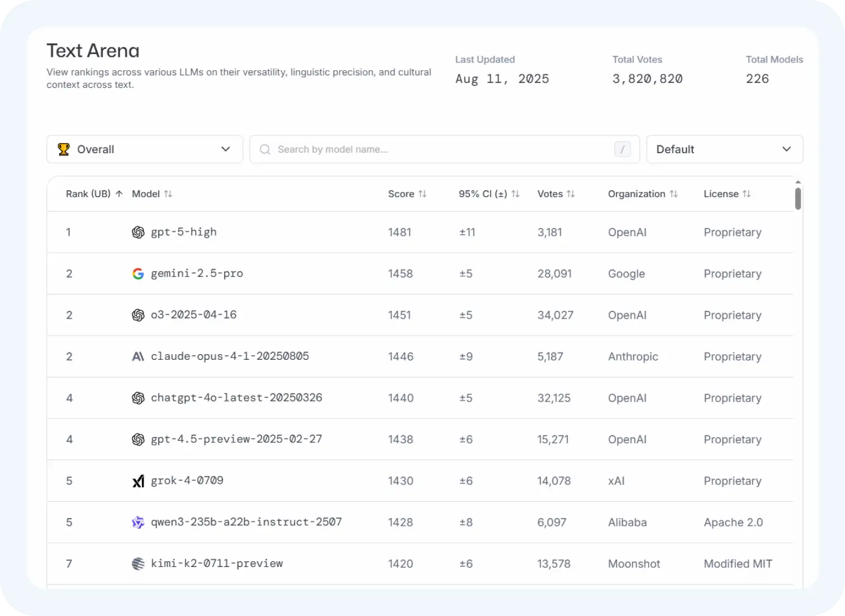Click the sort arrows next to 95% CI

click(x=515, y=194)
